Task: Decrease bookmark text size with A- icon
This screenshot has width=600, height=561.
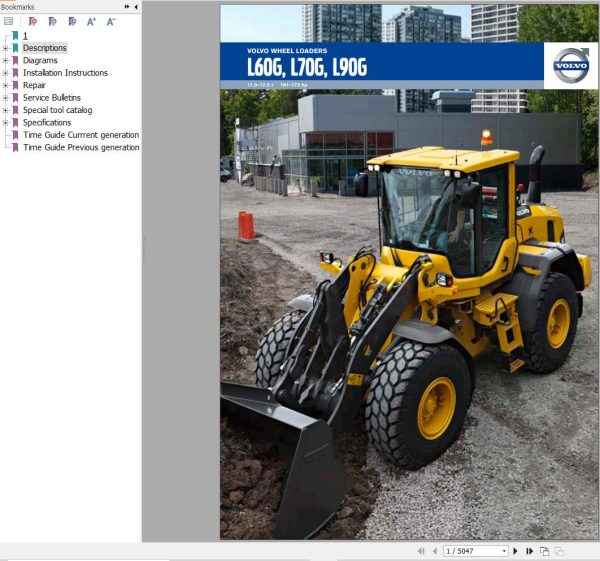Action: tap(111, 22)
